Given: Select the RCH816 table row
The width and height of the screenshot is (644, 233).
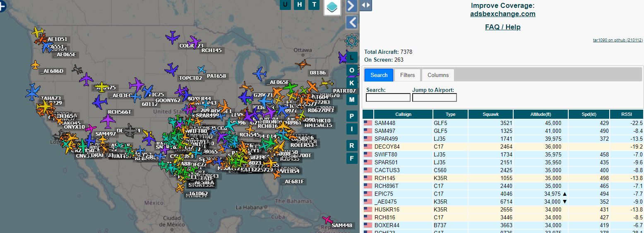Looking at the screenshot, I should coord(503,217).
